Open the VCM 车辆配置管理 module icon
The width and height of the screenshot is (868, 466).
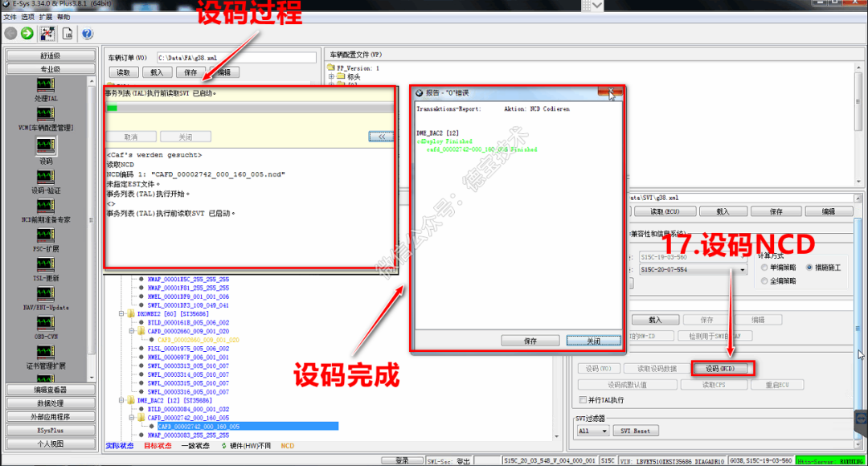pyautogui.click(x=45, y=114)
